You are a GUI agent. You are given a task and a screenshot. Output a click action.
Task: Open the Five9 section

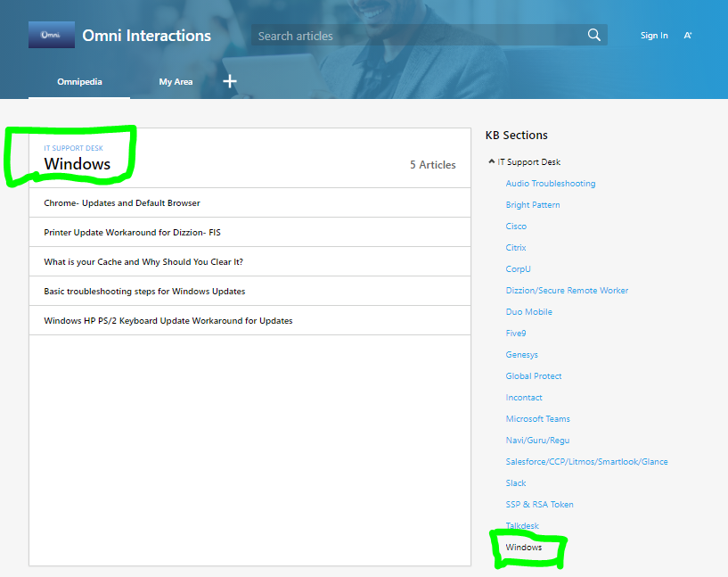click(x=515, y=333)
